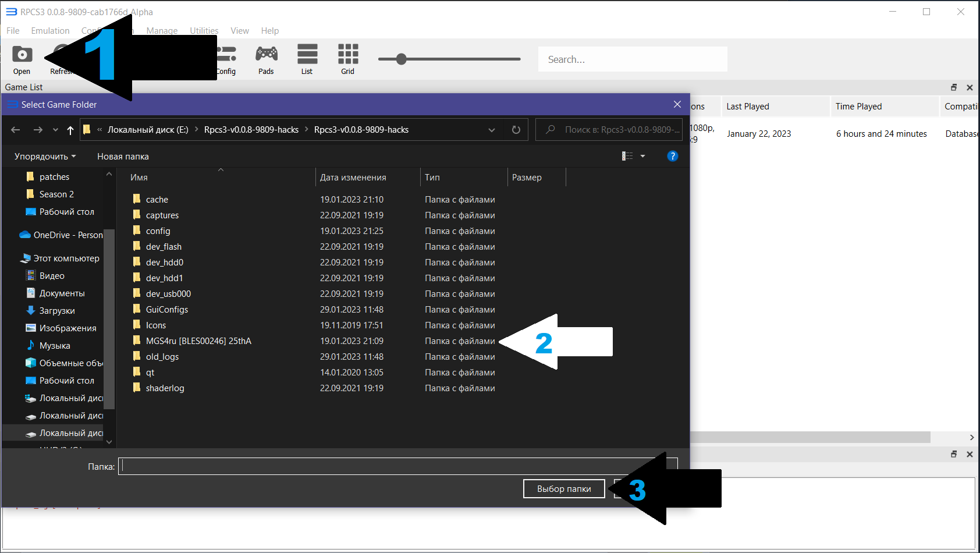Expand the chevron after Локальный диск (E:)
Image resolution: width=980 pixels, height=553 pixels.
point(196,130)
